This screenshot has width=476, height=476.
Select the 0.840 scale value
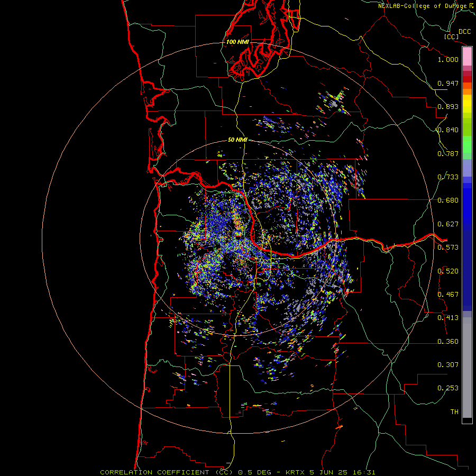pos(448,130)
